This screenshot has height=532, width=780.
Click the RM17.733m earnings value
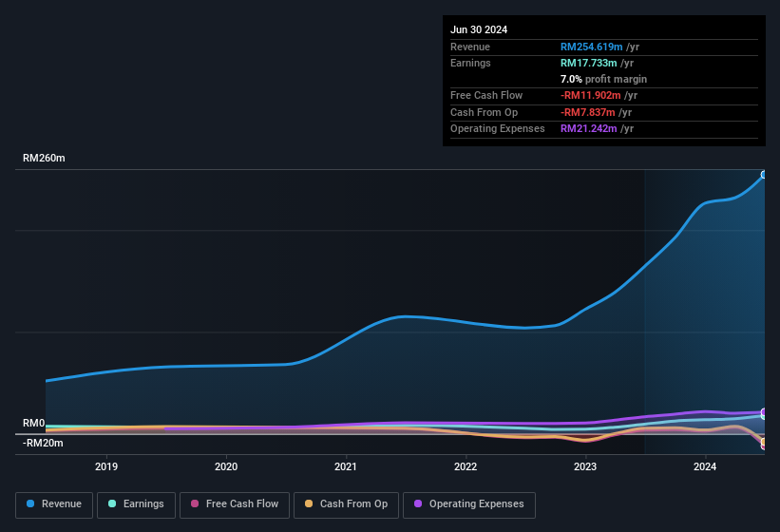click(x=588, y=63)
